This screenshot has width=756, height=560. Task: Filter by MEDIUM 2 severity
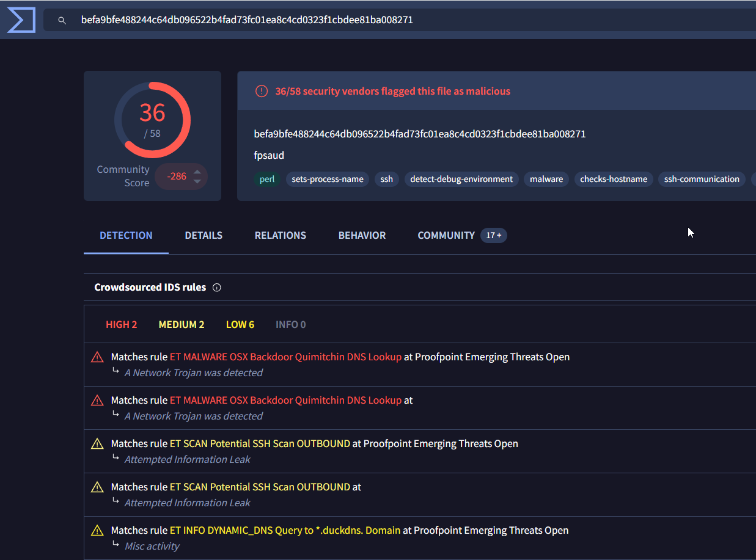182,324
